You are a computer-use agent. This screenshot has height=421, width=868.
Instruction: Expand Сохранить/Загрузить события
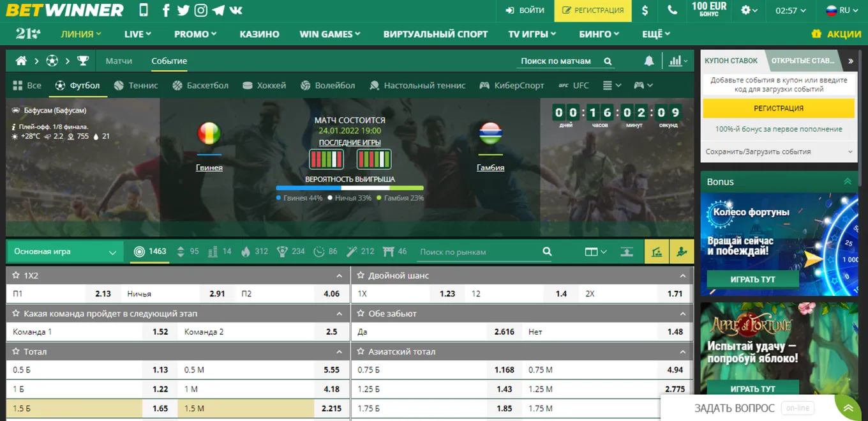pyautogui.click(x=779, y=151)
